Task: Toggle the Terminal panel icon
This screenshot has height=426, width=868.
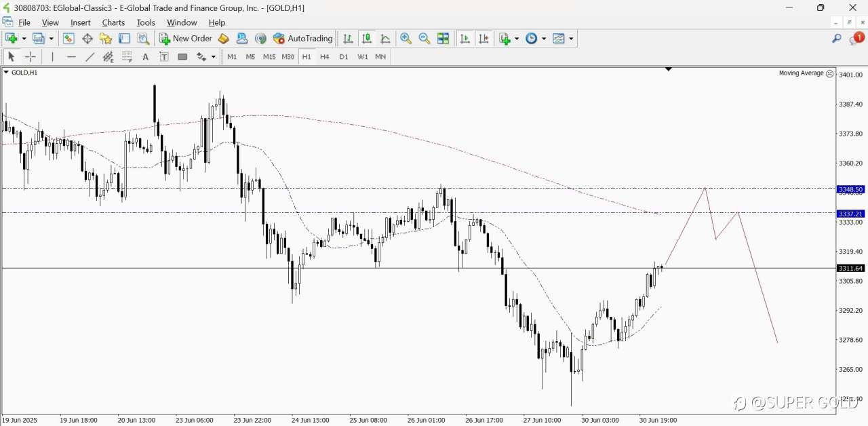Action: (x=124, y=39)
